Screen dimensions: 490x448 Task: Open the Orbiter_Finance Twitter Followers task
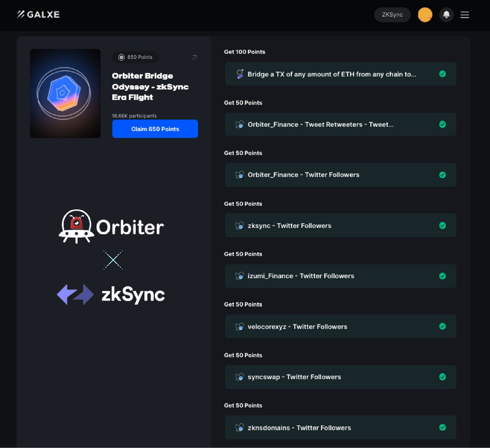pos(341,175)
